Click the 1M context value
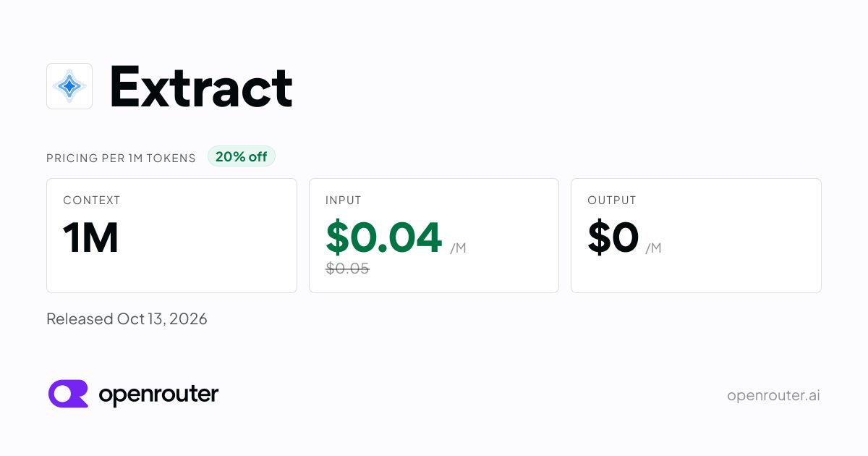 90,237
